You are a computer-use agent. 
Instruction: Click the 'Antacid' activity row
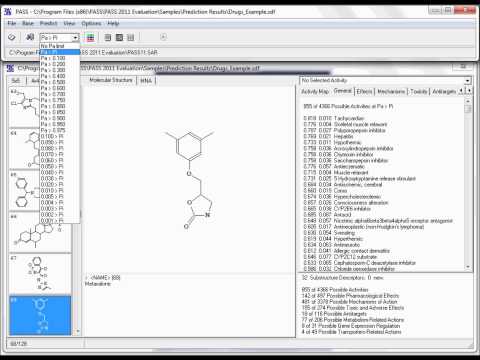[x=327, y=214]
